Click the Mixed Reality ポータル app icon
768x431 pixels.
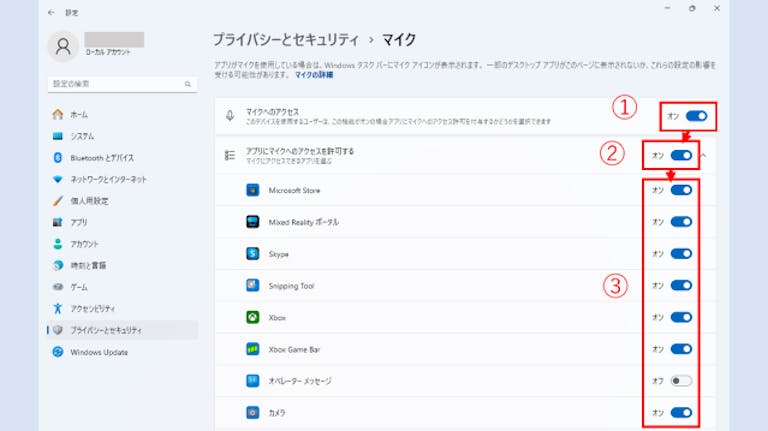point(253,222)
